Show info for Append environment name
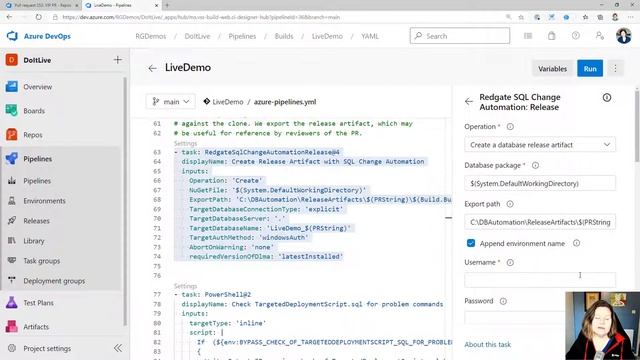This screenshot has width=640, height=360. [x=576, y=243]
